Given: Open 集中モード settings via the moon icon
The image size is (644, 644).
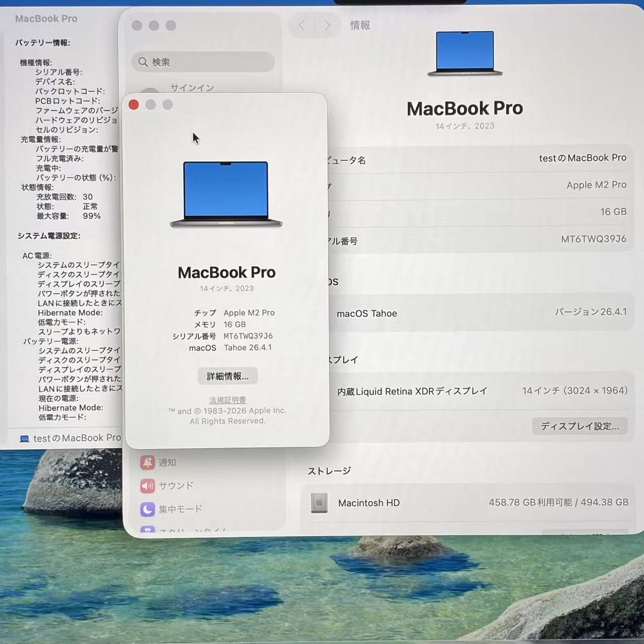Looking at the screenshot, I should point(147,509).
